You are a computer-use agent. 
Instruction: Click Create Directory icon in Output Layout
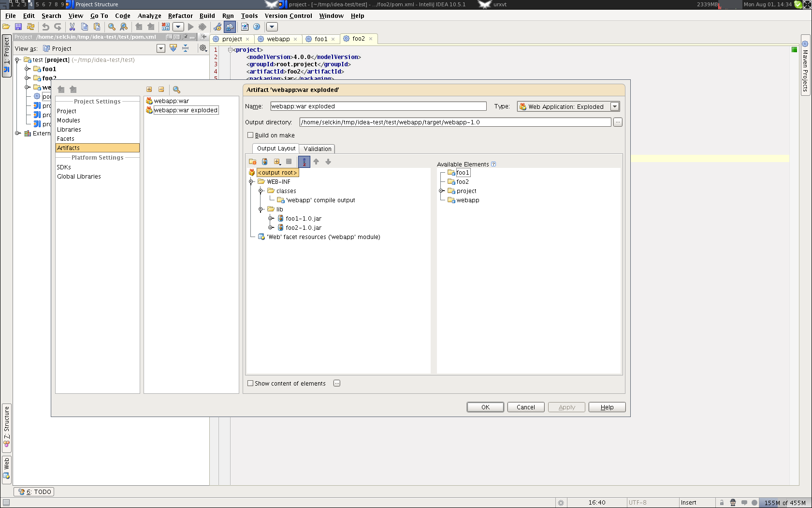tap(253, 162)
